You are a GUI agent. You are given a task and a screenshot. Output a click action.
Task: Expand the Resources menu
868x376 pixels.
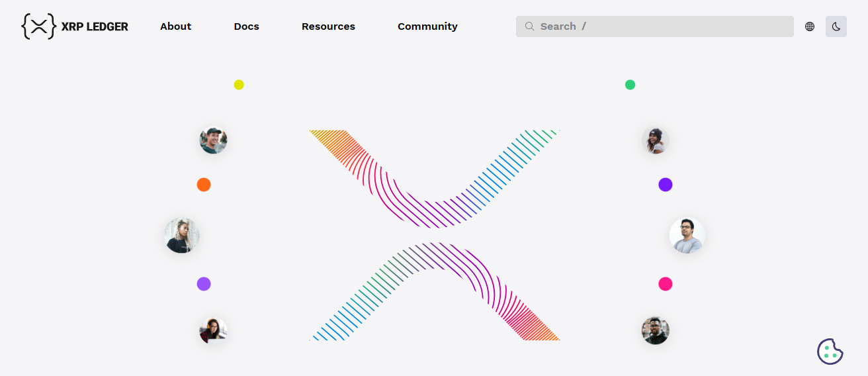point(328,26)
